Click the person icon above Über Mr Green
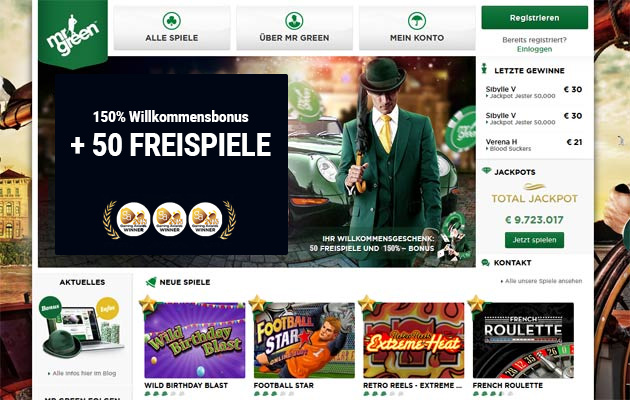630x400 pixels. pyautogui.click(x=294, y=20)
